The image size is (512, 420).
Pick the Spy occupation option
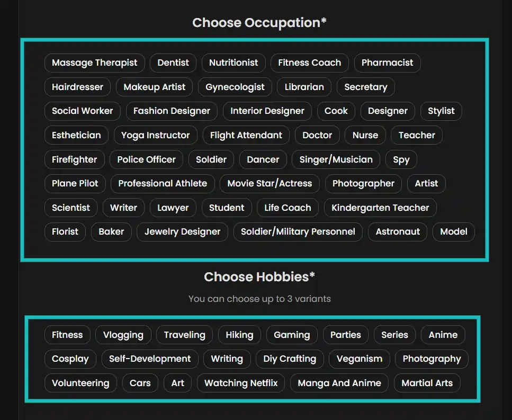pos(401,159)
